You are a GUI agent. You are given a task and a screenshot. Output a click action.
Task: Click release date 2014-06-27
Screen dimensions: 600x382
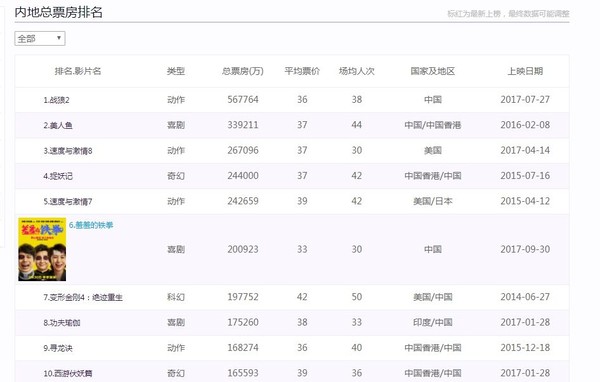coord(525,297)
